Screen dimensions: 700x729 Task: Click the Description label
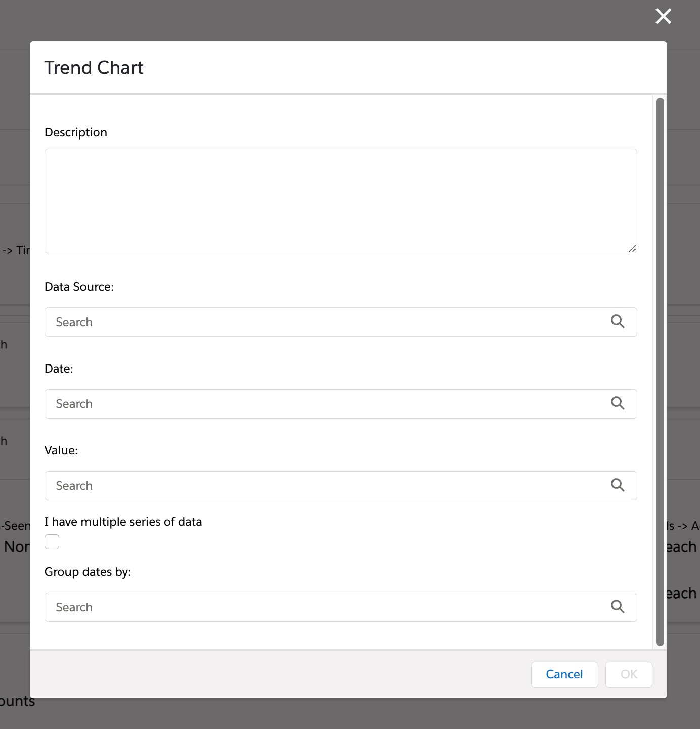pyautogui.click(x=76, y=132)
